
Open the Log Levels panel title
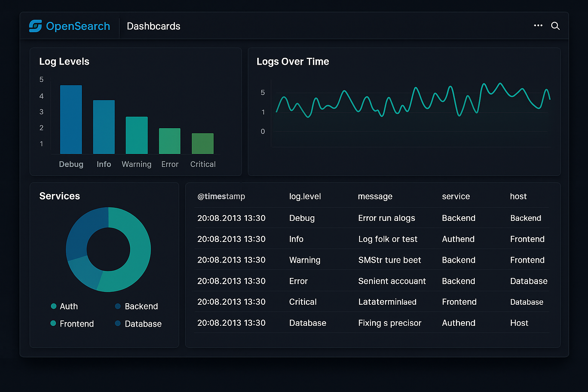pyautogui.click(x=64, y=61)
